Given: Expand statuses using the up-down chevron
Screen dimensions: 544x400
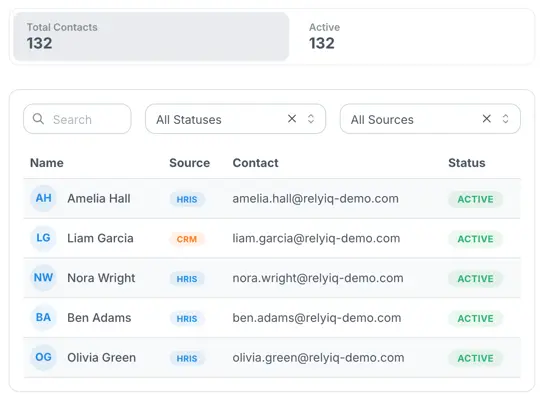Looking at the screenshot, I should point(311,119).
